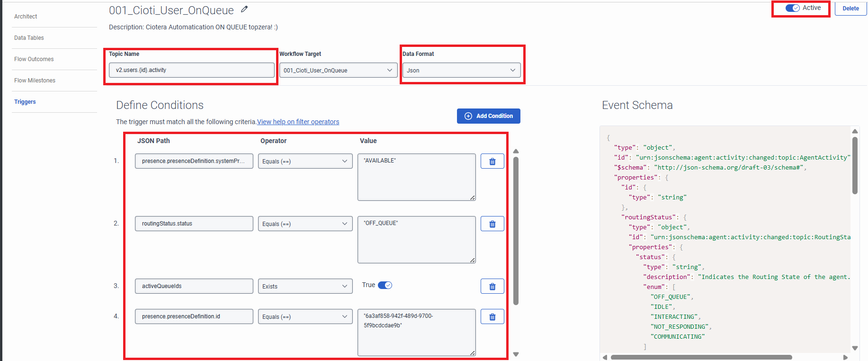
Task: Switch off the activeQueueIds True toggle
Action: click(385, 285)
